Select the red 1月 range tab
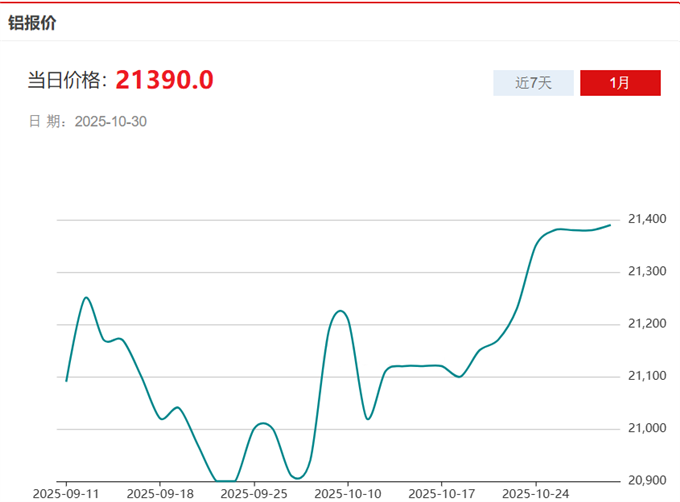The height and width of the screenshot is (502, 680). (x=620, y=83)
